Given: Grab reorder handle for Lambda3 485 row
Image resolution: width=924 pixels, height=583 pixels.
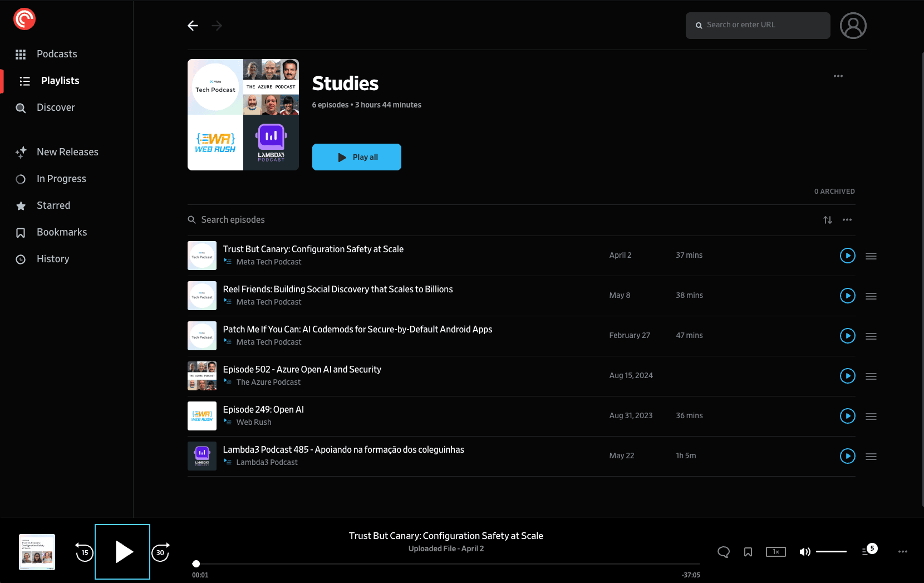Looking at the screenshot, I should (x=871, y=457).
